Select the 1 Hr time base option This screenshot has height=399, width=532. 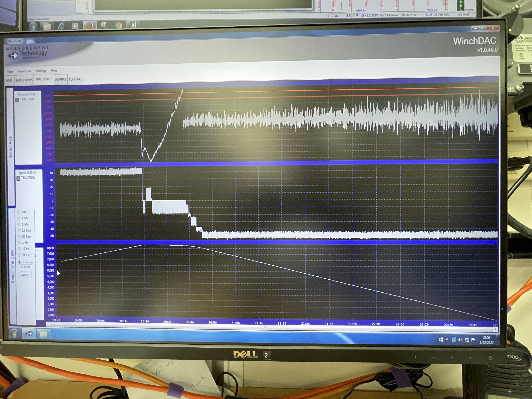(x=19, y=243)
